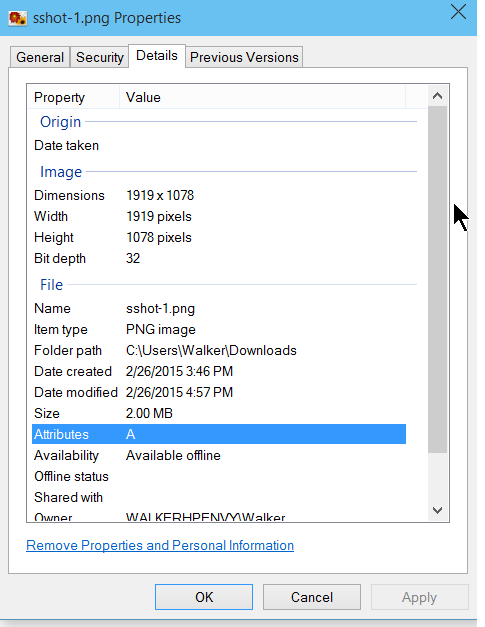Select the Folder path row
The height and width of the screenshot is (627, 485).
[219, 350]
